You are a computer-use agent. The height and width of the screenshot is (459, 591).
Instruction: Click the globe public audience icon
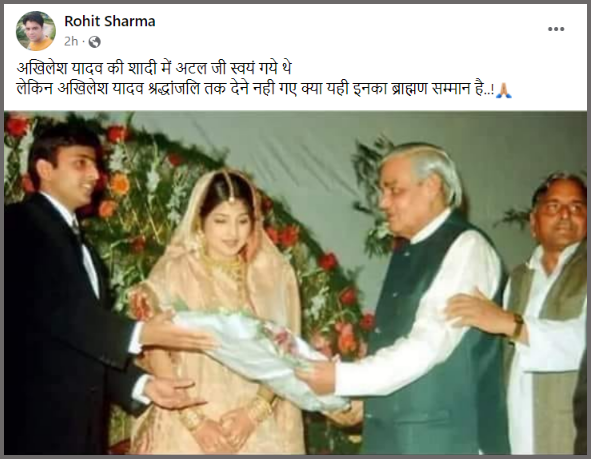point(94,42)
